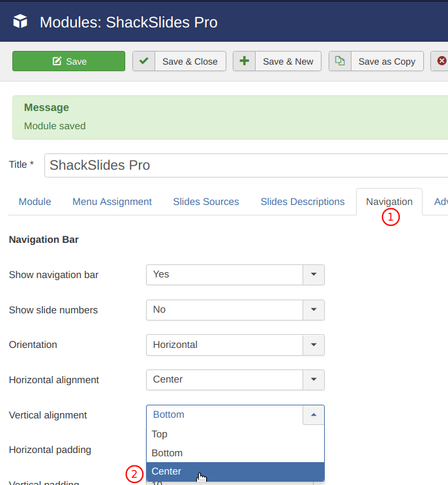The width and height of the screenshot is (448, 485).
Task: Click the Show navigation bar label
Action: pos(53,275)
